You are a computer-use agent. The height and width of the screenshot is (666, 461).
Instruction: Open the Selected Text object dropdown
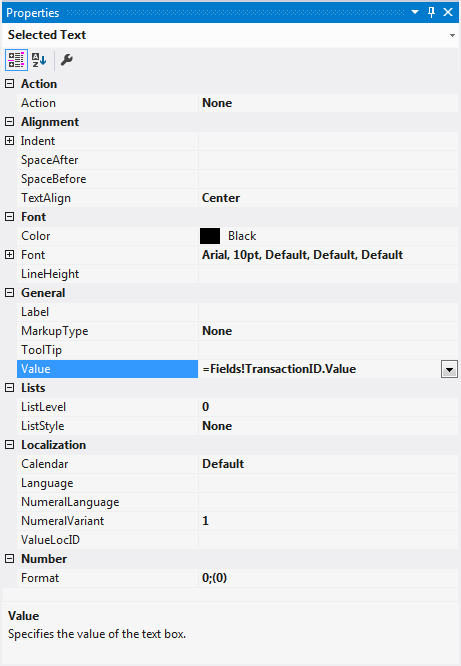[452, 35]
